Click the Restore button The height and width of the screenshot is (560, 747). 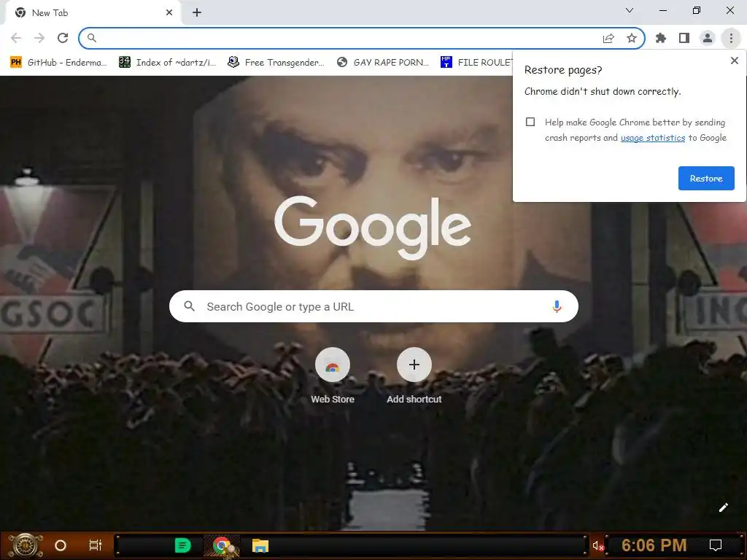point(706,179)
